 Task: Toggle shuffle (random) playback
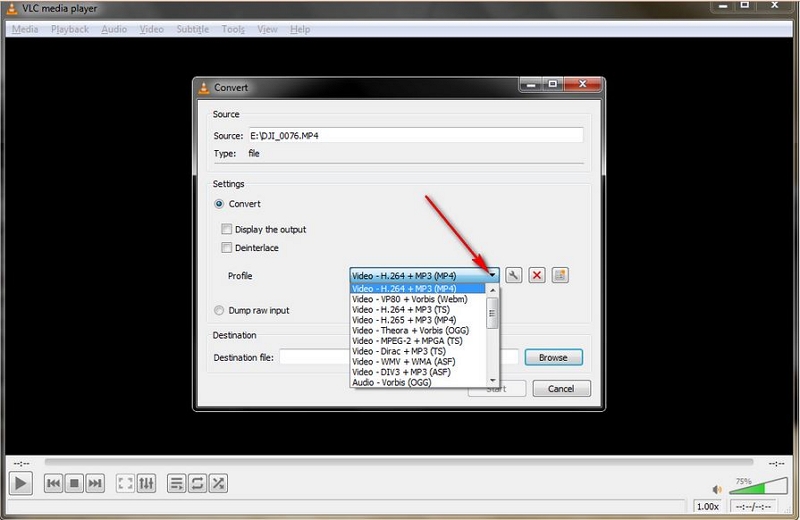coord(218,483)
